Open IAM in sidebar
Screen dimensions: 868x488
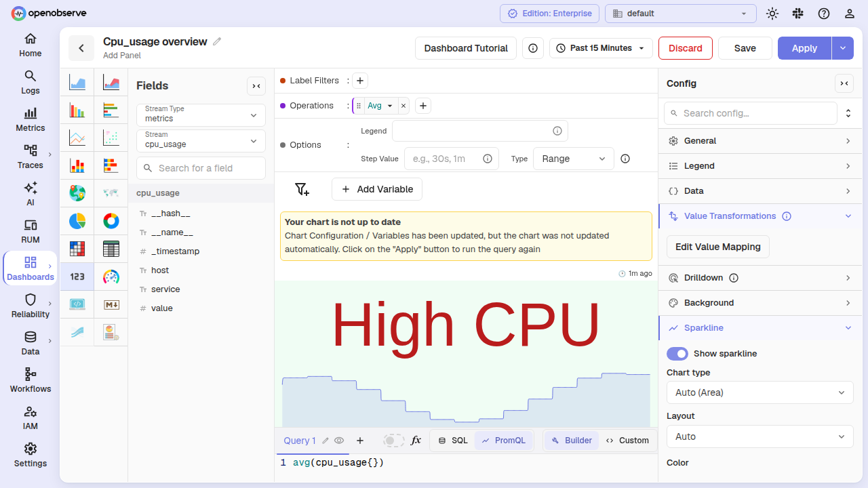coord(31,418)
